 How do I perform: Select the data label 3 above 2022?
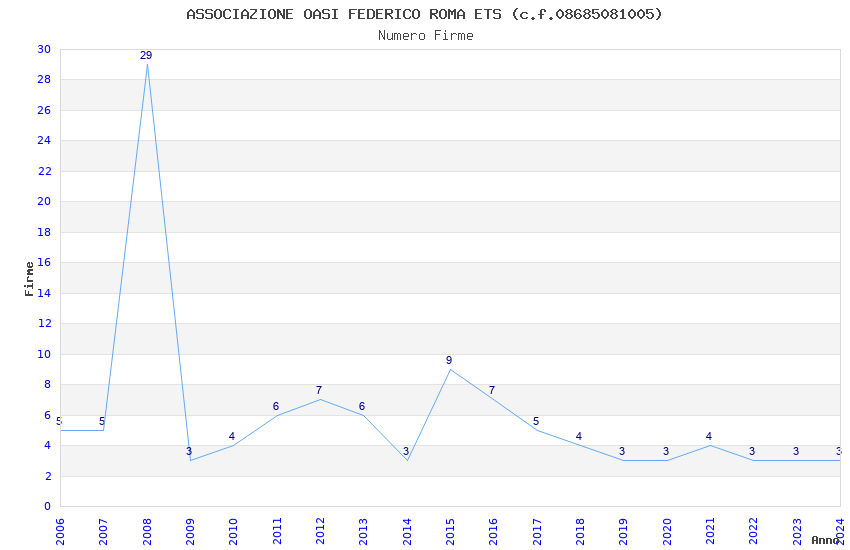(x=752, y=452)
